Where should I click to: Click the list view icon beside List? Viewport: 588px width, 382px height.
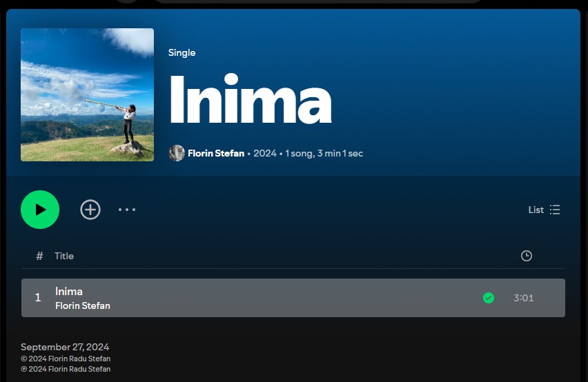(x=555, y=210)
